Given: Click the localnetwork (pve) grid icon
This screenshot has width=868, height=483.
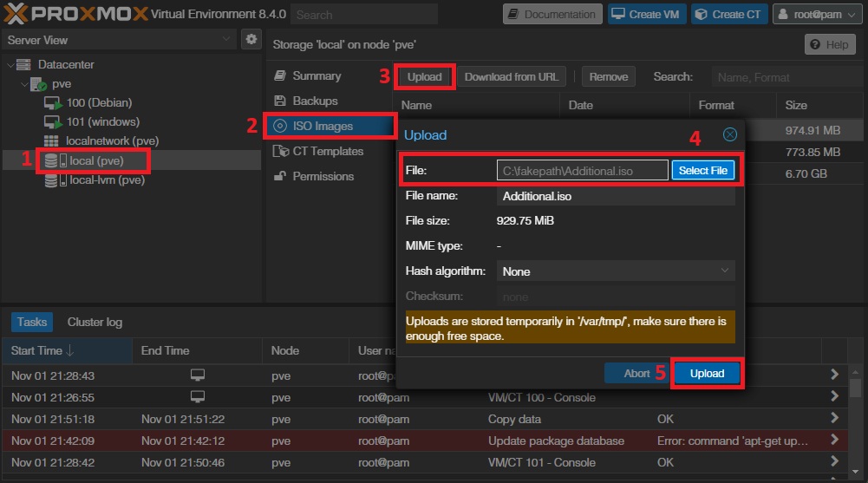Looking at the screenshot, I should (51, 141).
